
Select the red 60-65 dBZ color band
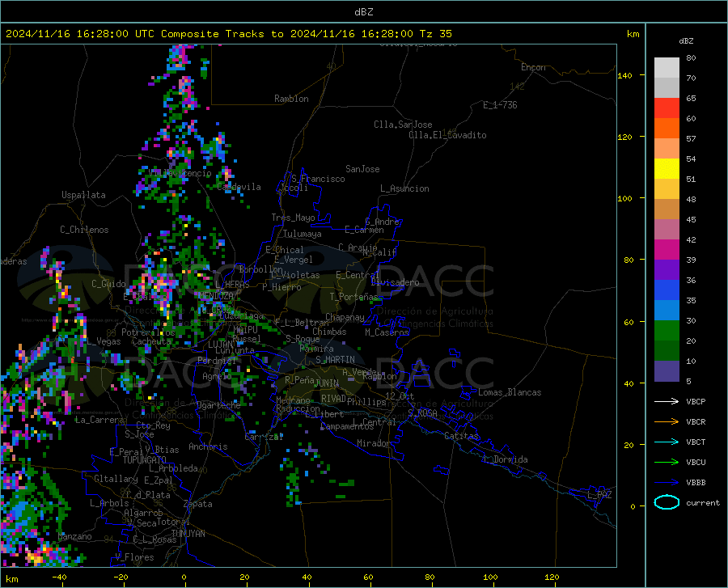(667, 108)
